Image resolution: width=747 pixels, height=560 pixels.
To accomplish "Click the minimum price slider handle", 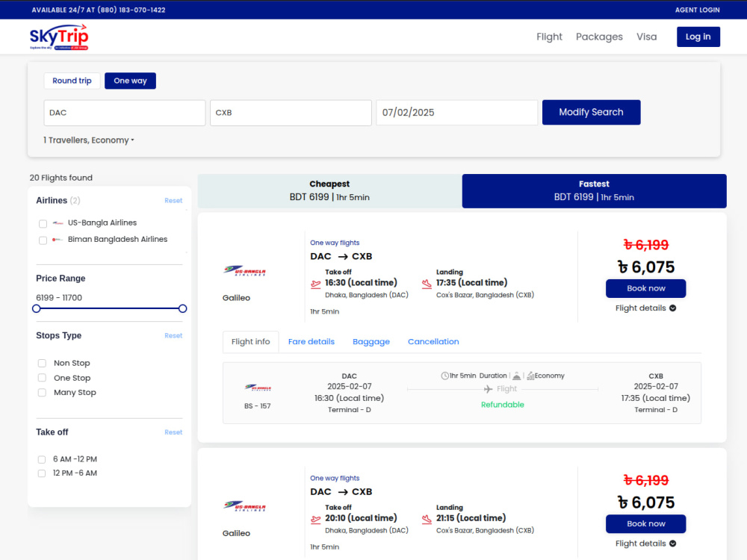I will point(36,308).
